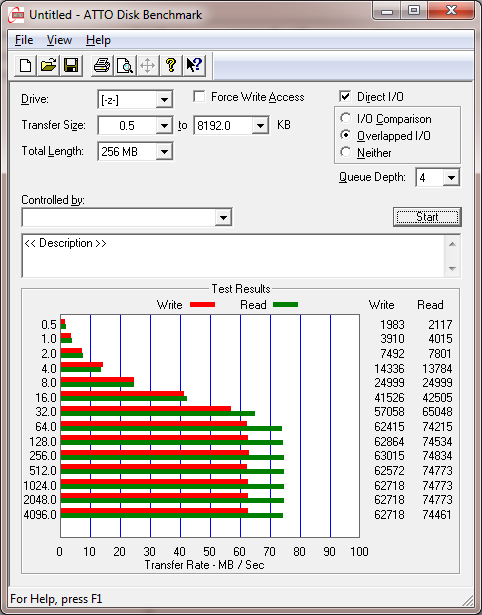
Task: Open a saved benchmark file icon
Action: click(x=48, y=65)
